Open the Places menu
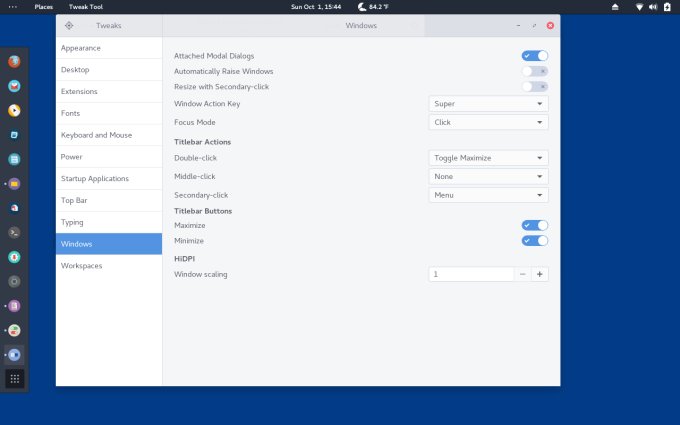 (x=44, y=7)
